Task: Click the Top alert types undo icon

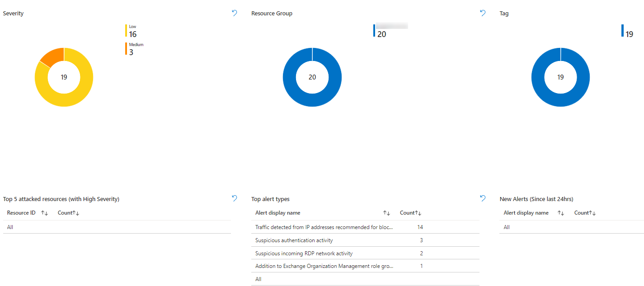Action: pos(482,198)
